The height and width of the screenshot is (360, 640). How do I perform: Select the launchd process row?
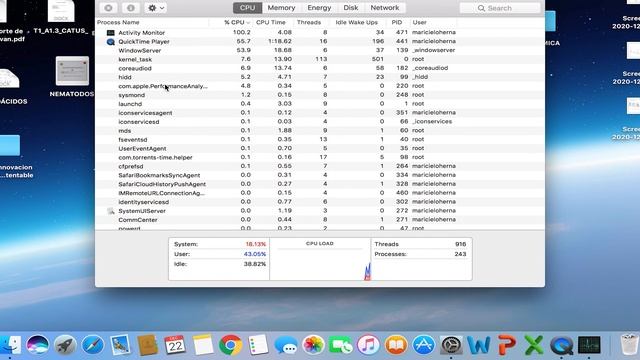(320, 104)
